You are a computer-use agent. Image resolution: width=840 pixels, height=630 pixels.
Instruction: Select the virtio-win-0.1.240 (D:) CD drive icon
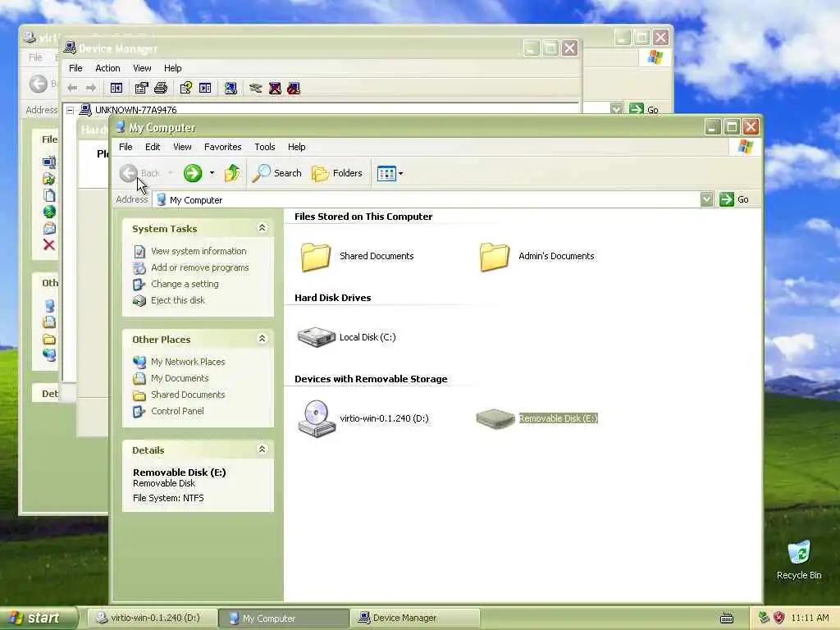(317, 418)
